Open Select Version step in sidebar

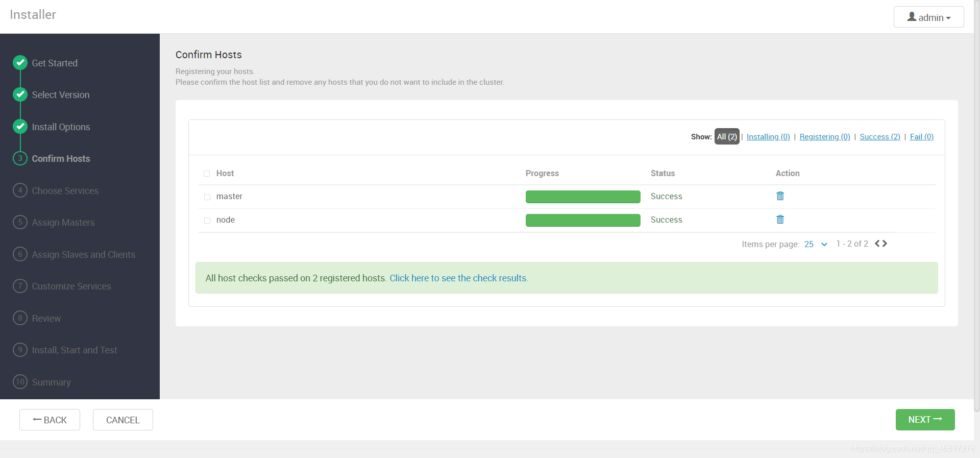[x=61, y=95]
